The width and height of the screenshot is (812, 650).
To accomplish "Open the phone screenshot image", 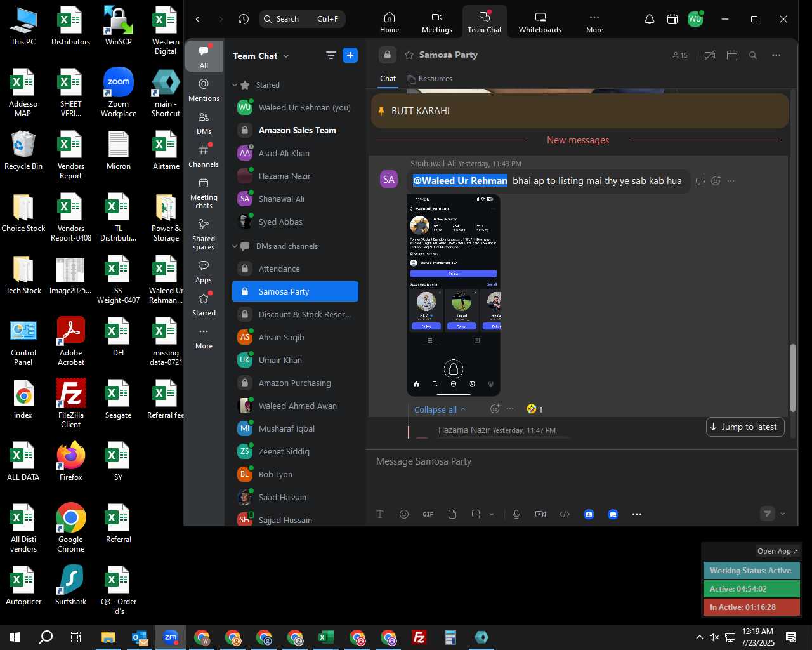I will tap(454, 295).
